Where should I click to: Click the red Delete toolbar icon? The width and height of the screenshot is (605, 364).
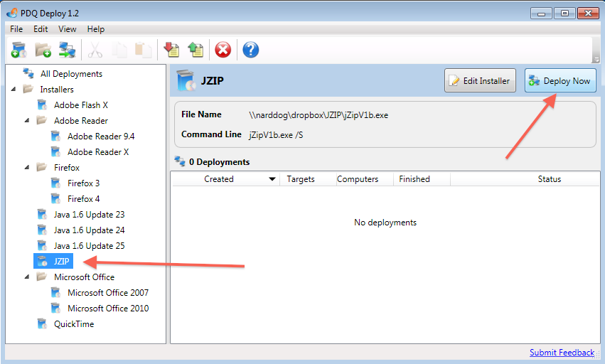pos(223,50)
